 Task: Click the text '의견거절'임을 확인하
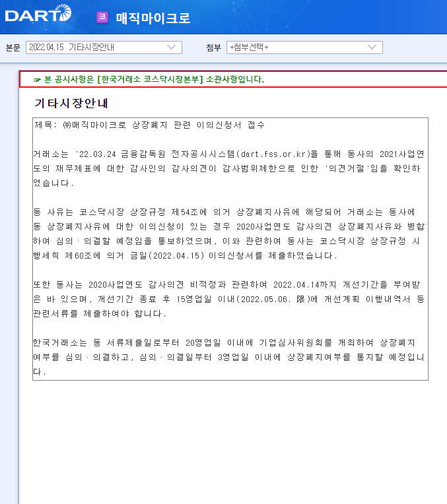372,169
